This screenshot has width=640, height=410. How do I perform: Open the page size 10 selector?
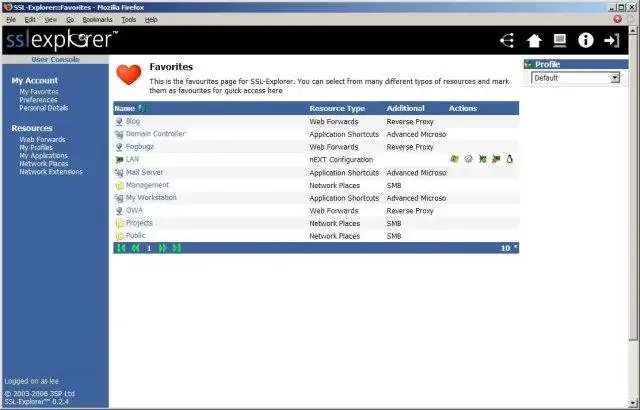[509, 248]
